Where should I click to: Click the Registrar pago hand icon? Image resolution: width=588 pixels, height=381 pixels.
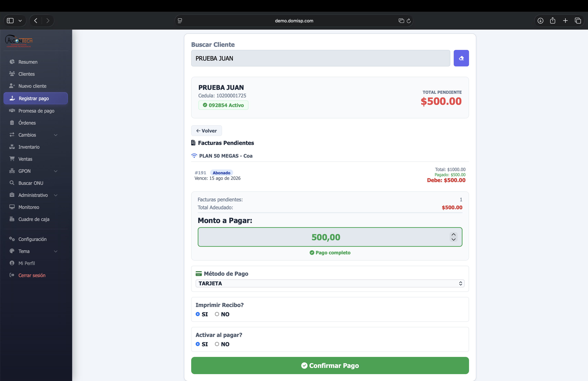(x=12, y=98)
